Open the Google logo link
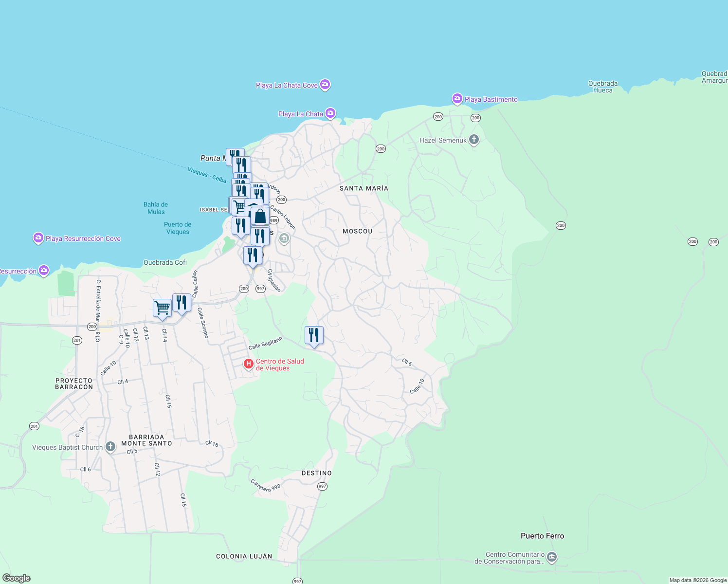This screenshot has height=584, width=728. click(16, 578)
